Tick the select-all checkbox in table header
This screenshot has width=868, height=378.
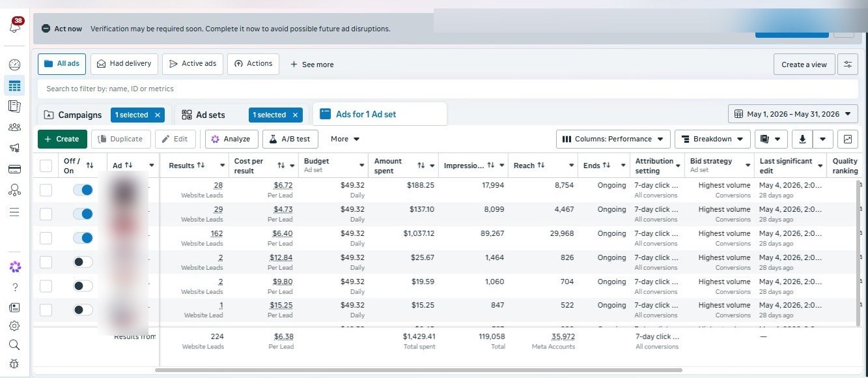pos(46,166)
